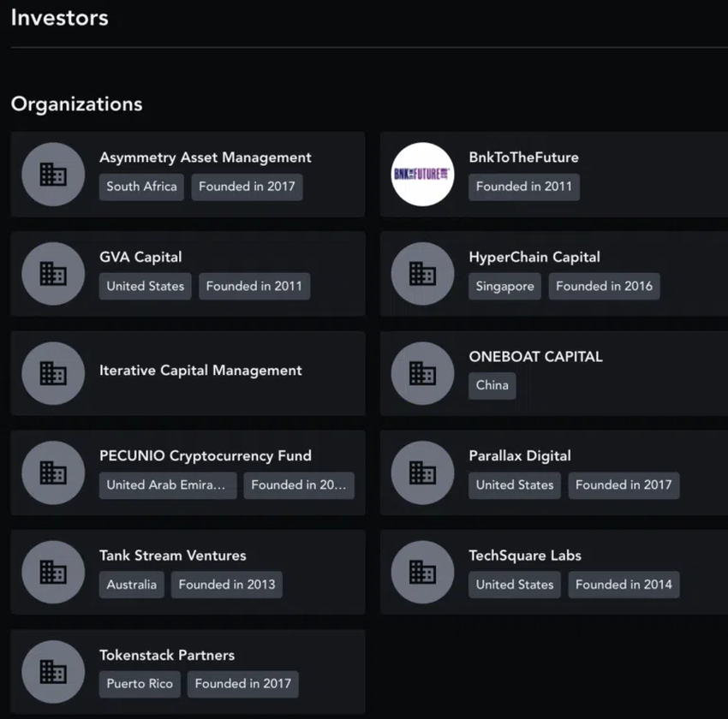The height and width of the screenshot is (719, 728).
Task: Click the Parallax Digital building icon
Action: [x=422, y=472]
